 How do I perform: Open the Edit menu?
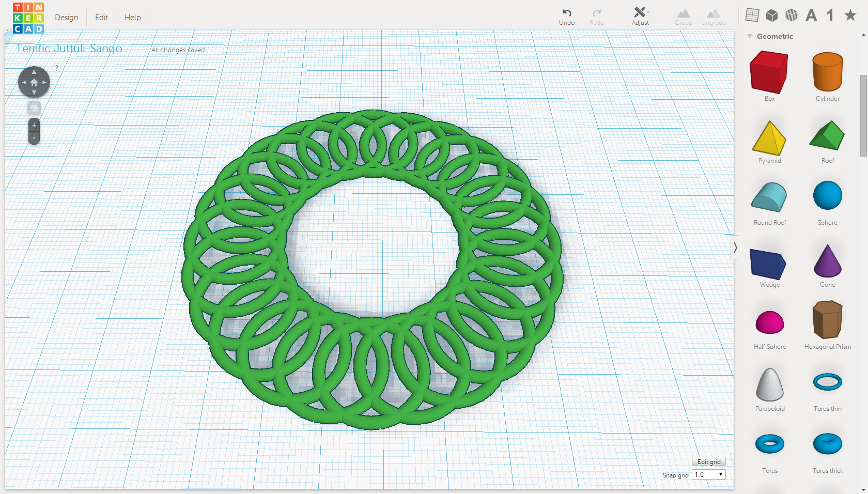[x=101, y=17]
